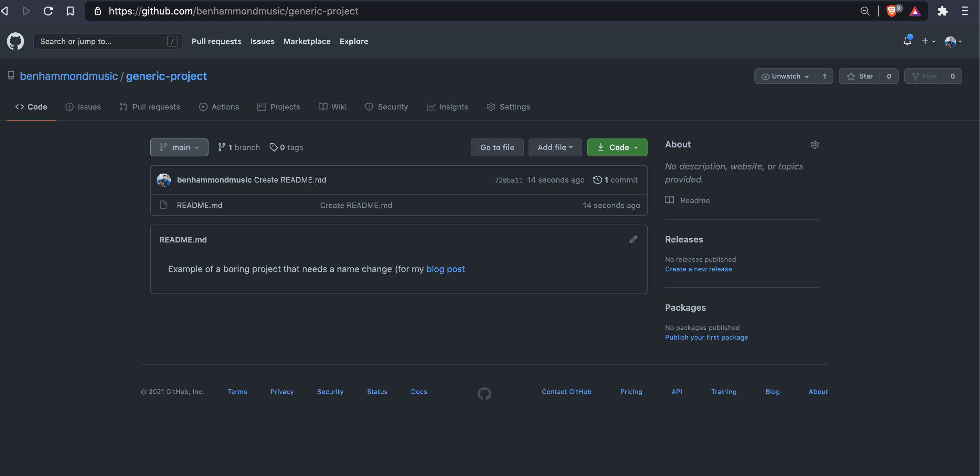Screen dimensions: 980x476
Task: Click the repository About settings gear
Action: [x=814, y=145]
